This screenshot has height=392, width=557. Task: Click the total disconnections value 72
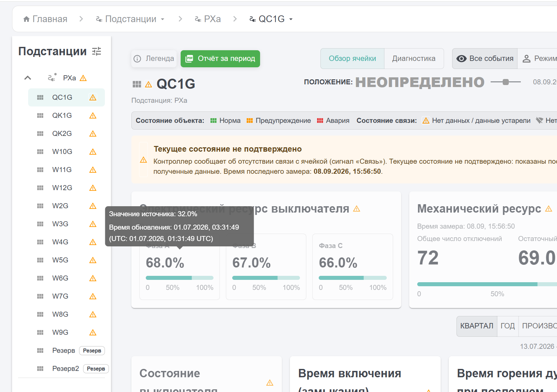(x=428, y=258)
